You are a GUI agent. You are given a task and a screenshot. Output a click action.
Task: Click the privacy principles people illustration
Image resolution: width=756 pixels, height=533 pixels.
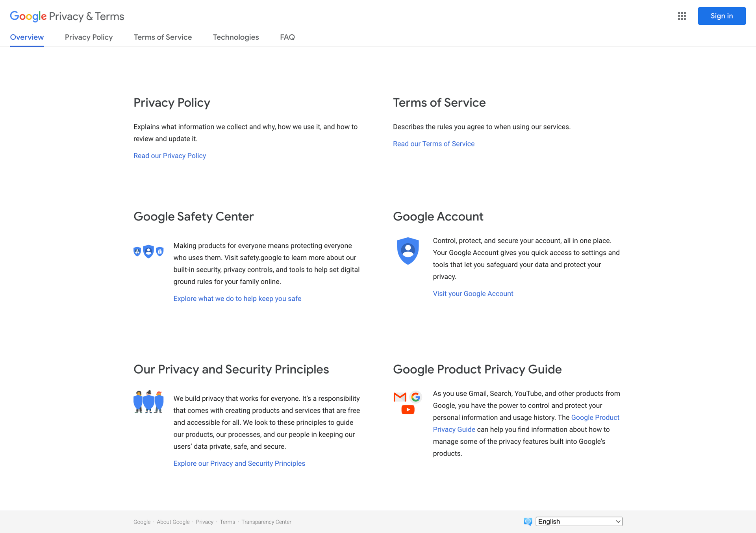pyautogui.click(x=148, y=402)
